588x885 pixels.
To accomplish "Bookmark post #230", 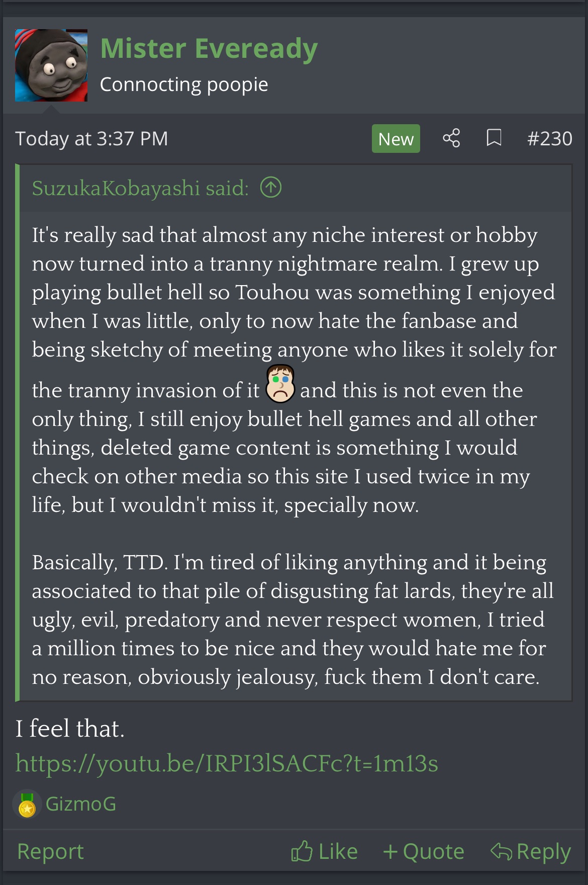I will (x=494, y=138).
